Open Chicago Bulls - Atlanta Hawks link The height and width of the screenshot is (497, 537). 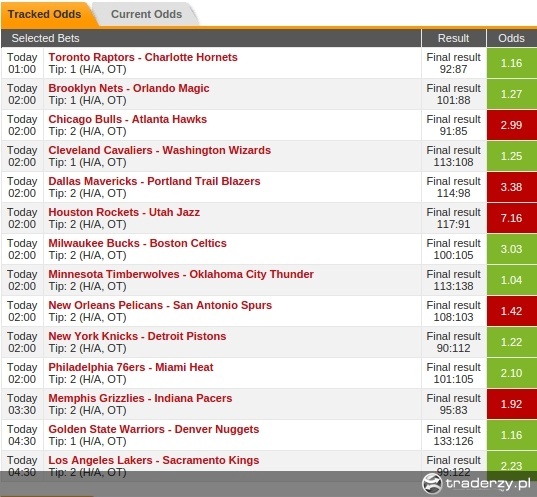click(x=128, y=119)
